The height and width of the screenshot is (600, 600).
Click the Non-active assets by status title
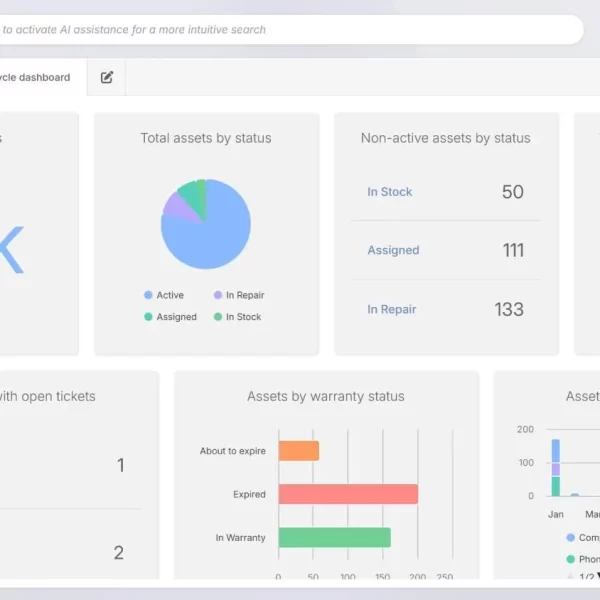[x=446, y=138]
